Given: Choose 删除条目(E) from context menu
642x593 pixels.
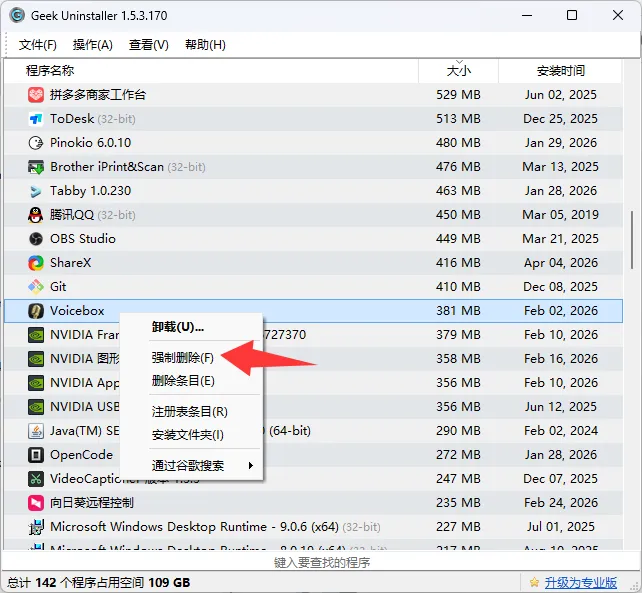Looking at the screenshot, I should 191,381.
